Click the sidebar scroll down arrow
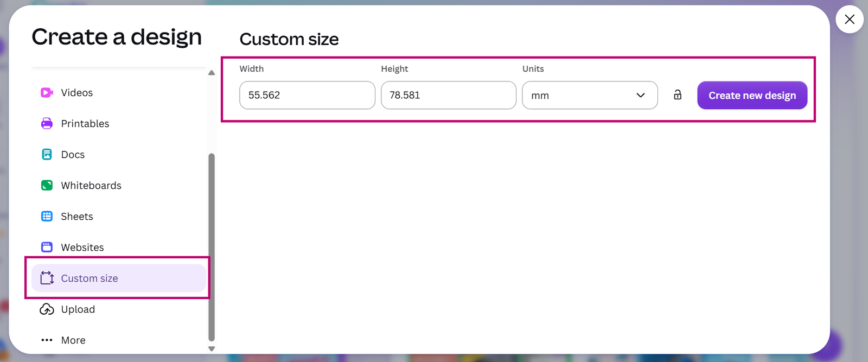Screen dimensions: 868x362 pos(212,349)
